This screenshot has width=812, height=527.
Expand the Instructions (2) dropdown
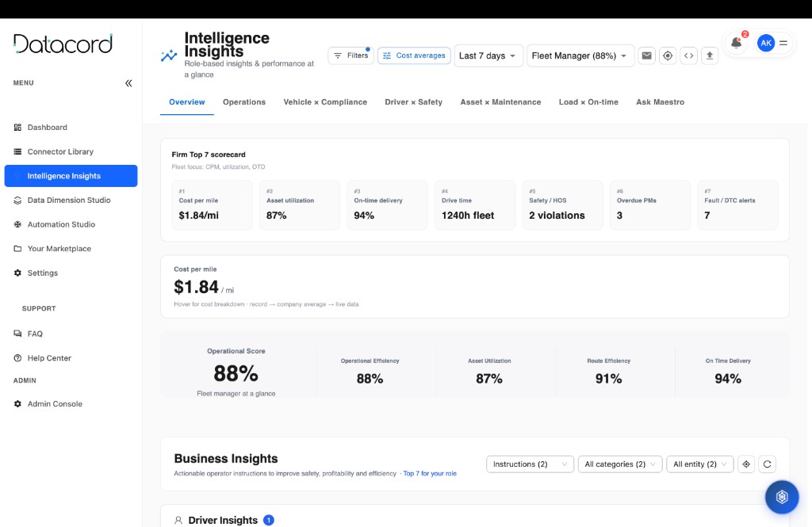click(x=530, y=464)
